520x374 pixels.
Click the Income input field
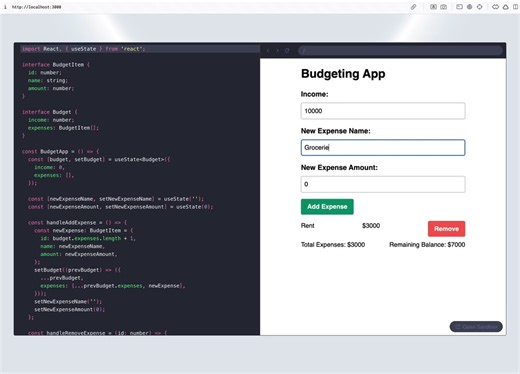coord(383,111)
